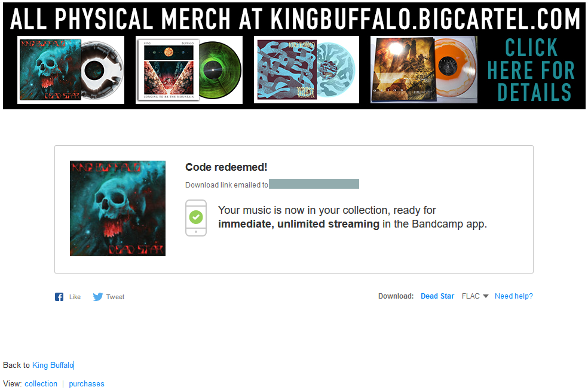Download the Dead Star album link
Screen dimensions: 588x390
pos(437,296)
